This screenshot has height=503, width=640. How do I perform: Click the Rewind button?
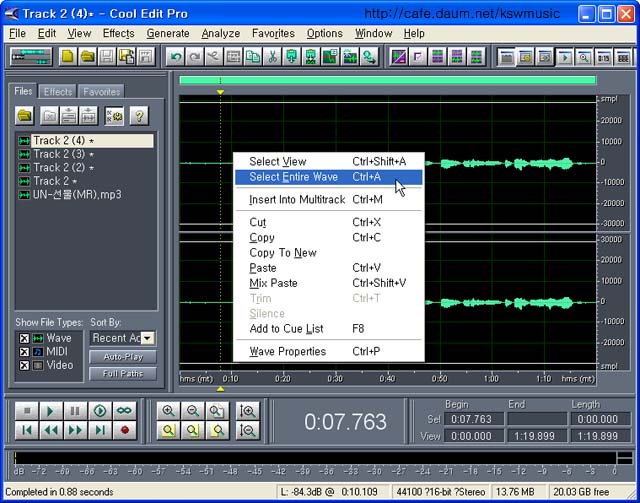(51, 430)
